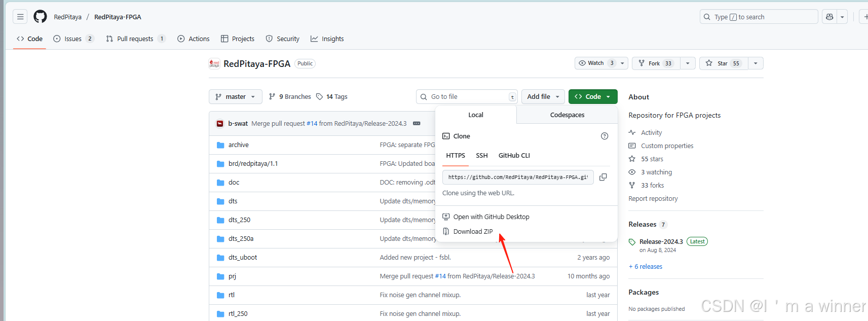This screenshot has height=321, width=868.
Task: Switch to the Codespaces tab
Action: tap(567, 115)
